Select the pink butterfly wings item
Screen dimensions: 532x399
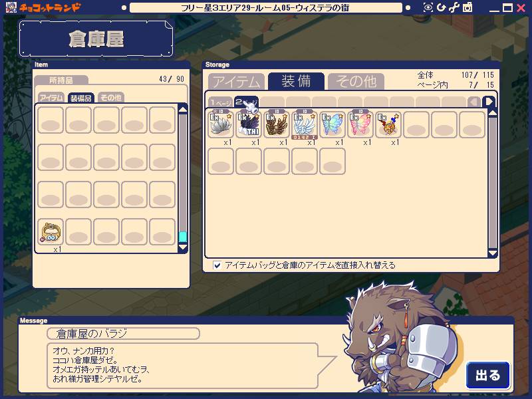[x=360, y=125]
